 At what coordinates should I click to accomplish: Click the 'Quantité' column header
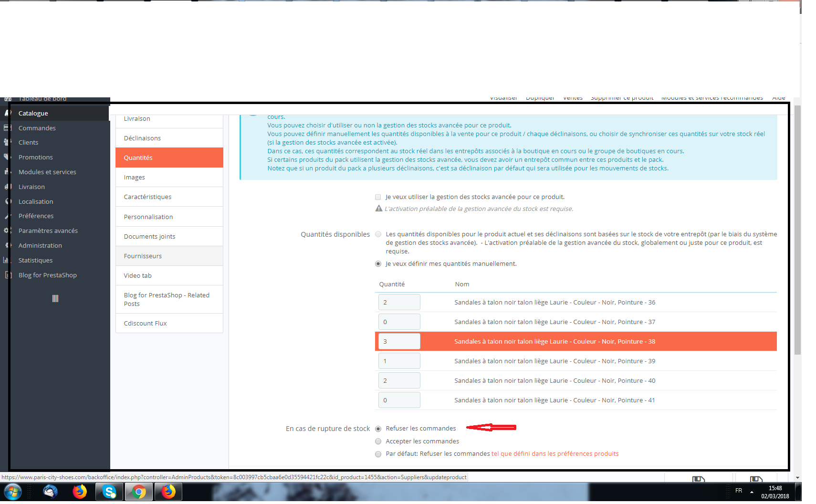(392, 284)
